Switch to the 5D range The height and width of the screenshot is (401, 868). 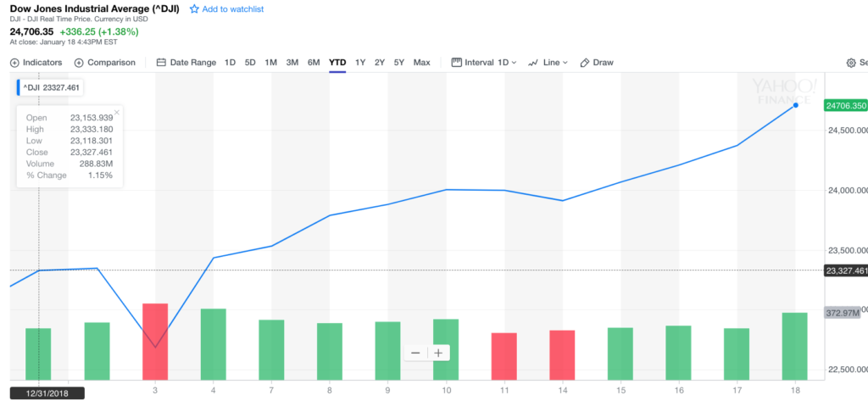pyautogui.click(x=250, y=63)
